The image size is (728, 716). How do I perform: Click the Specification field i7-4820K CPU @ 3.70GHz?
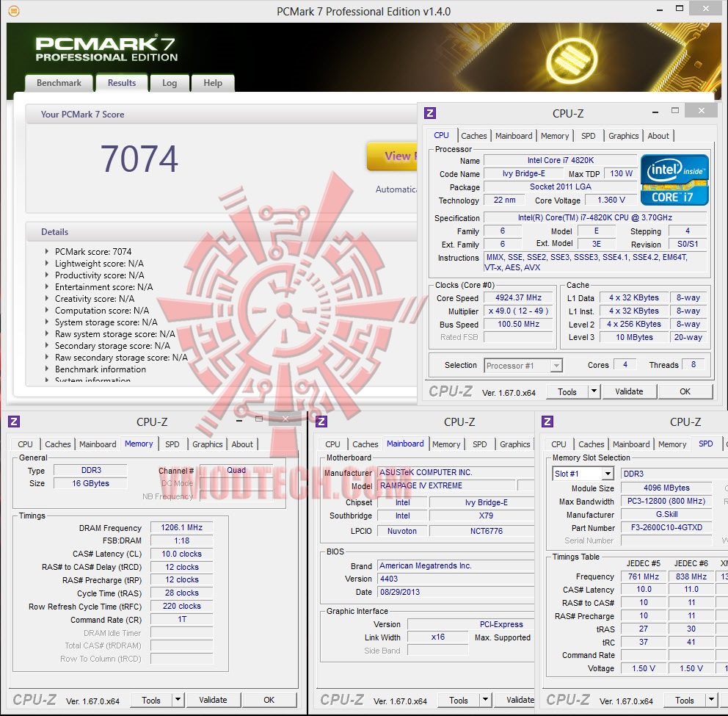tap(594, 217)
